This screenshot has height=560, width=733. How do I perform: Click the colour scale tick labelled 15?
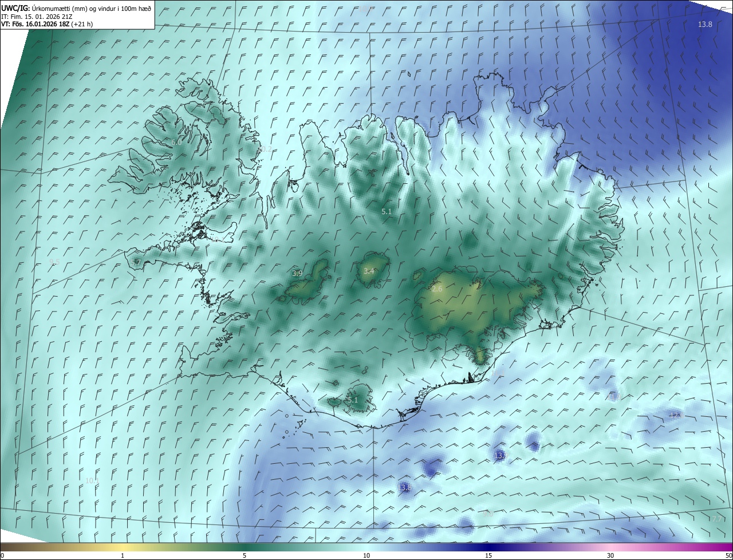tap(488, 555)
